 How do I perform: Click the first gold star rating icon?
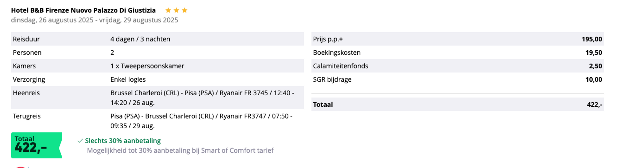click(x=168, y=10)
